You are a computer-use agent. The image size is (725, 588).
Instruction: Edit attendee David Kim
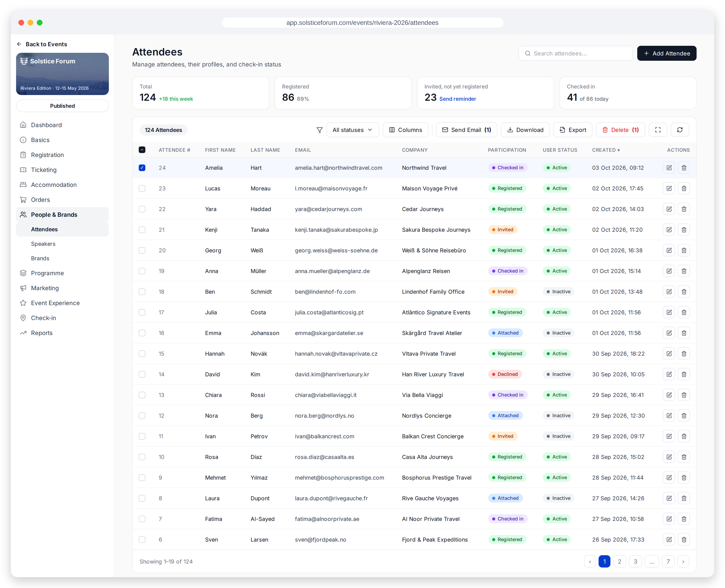[x=669, y=374]
